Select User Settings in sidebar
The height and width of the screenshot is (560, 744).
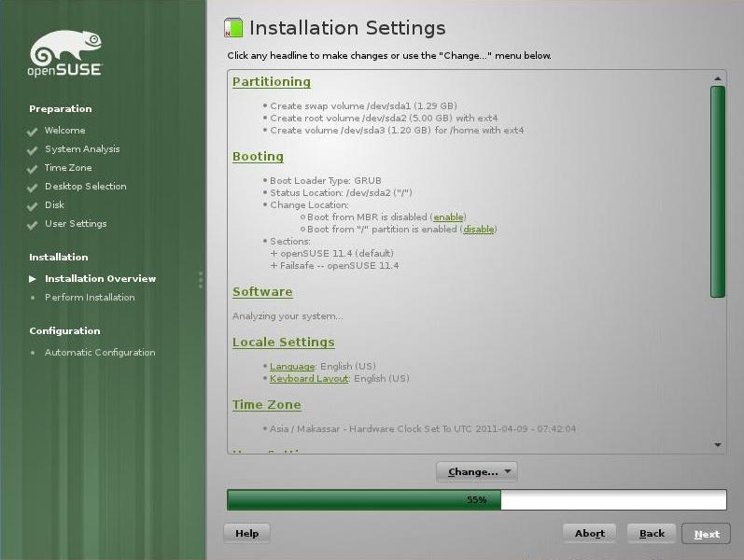point(76,223)
